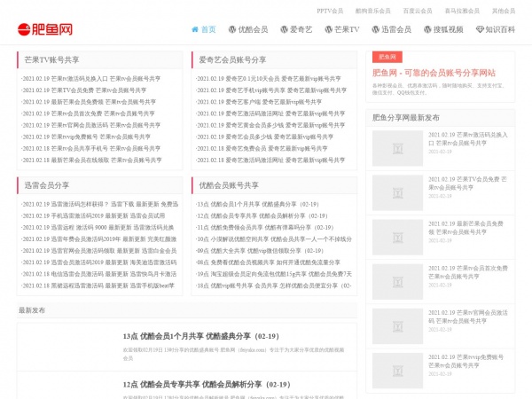Open article 11点 优酷免费领会员共享

(265, 227)
